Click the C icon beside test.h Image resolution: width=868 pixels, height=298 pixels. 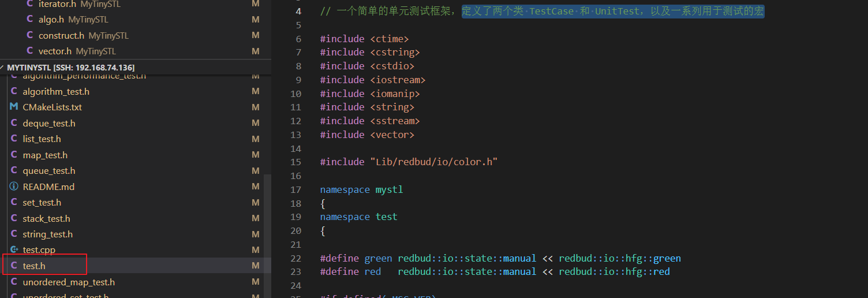coord(14,266)
